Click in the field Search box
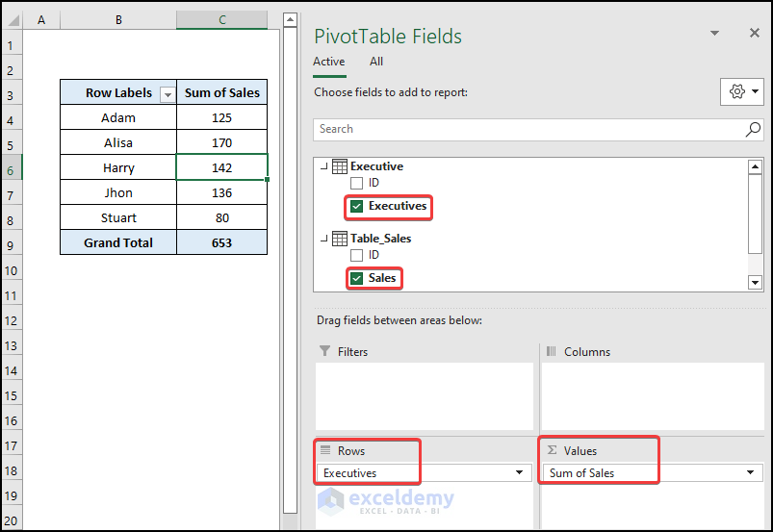Image resolution: width=773 pixels, height=532 pixels. tap(529, 129)
